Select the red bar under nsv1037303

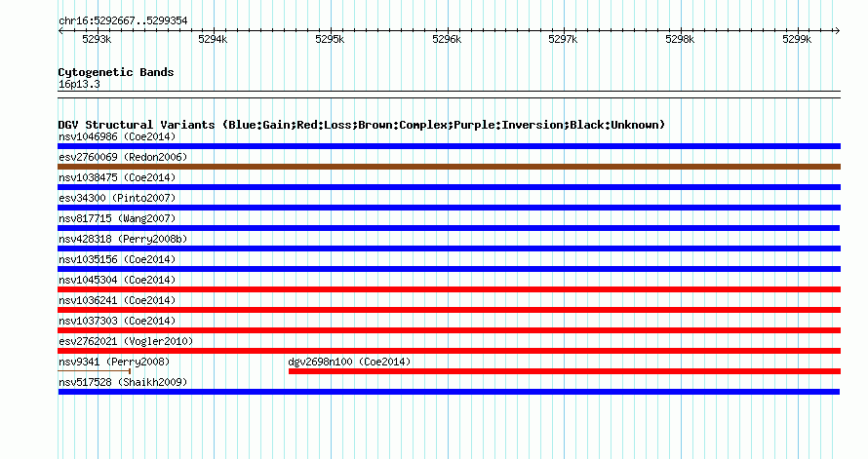[x=449, y=330]
